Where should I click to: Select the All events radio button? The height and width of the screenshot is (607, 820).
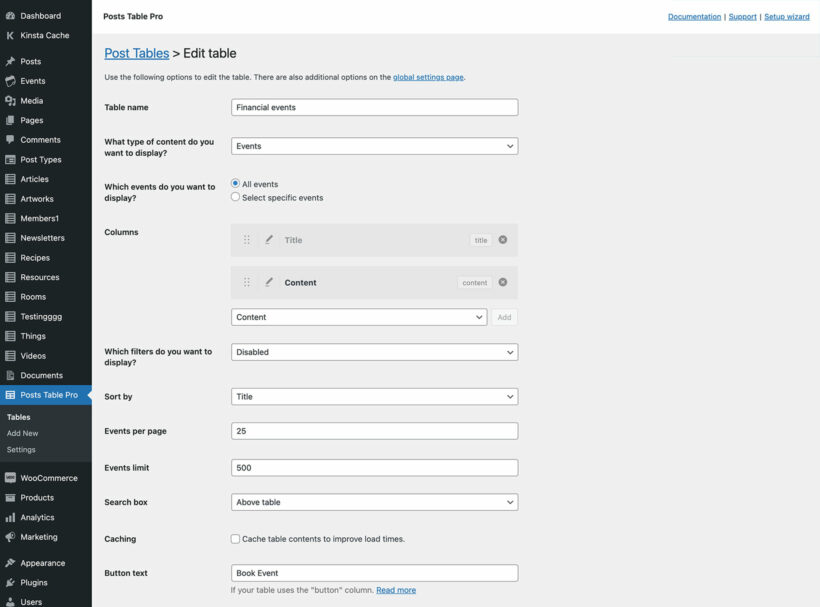pyautogui.click(x=234, y=183)
